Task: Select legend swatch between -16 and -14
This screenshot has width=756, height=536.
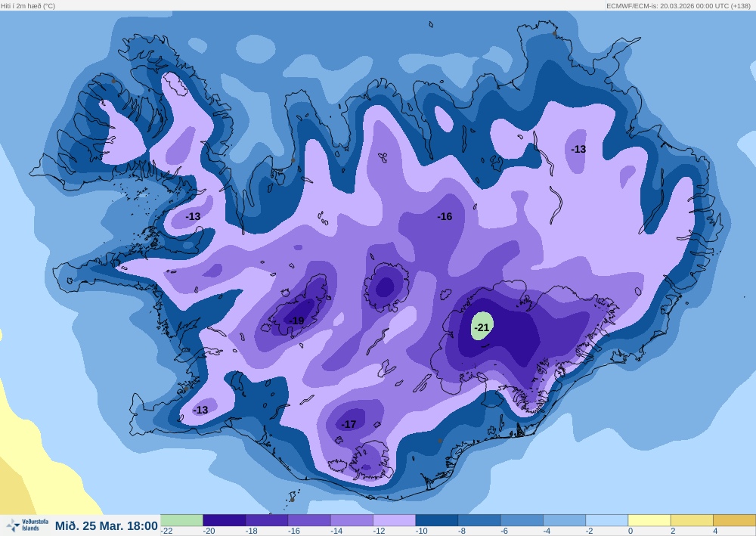Action: click(x=309, y=520)
